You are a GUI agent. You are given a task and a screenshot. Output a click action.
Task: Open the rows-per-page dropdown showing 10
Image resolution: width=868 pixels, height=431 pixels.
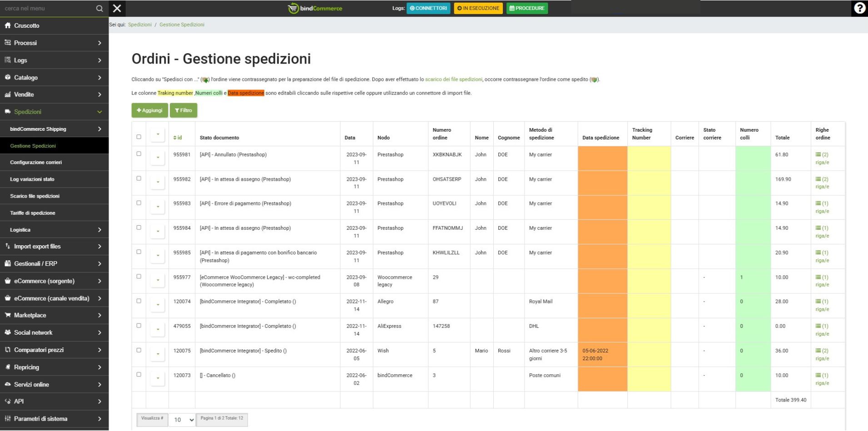[x=183, y=420]
